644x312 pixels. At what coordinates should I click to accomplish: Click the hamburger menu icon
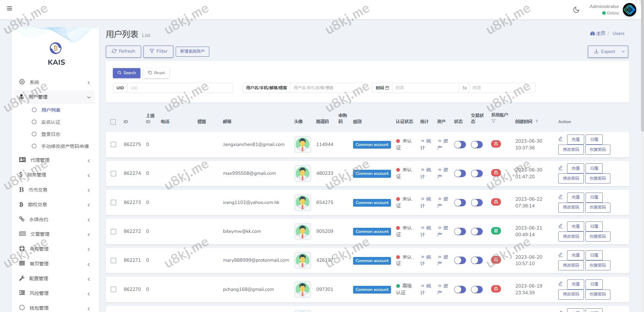point(9,8)
